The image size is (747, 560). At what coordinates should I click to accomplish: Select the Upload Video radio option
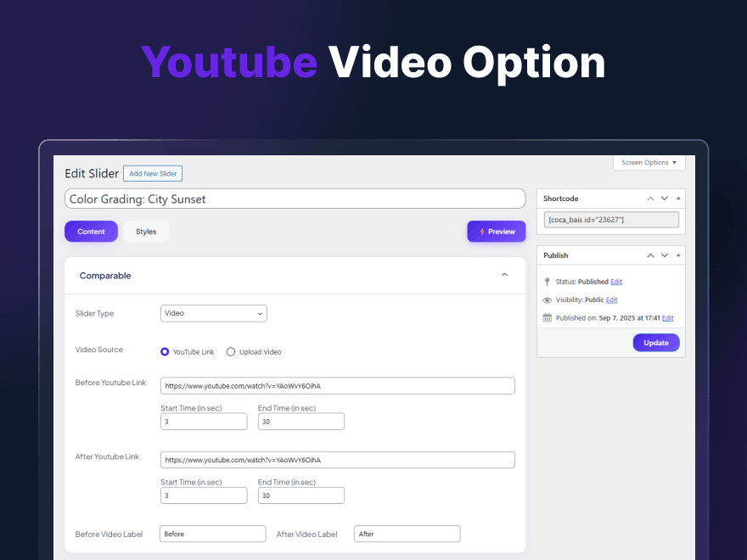point(231,352)
